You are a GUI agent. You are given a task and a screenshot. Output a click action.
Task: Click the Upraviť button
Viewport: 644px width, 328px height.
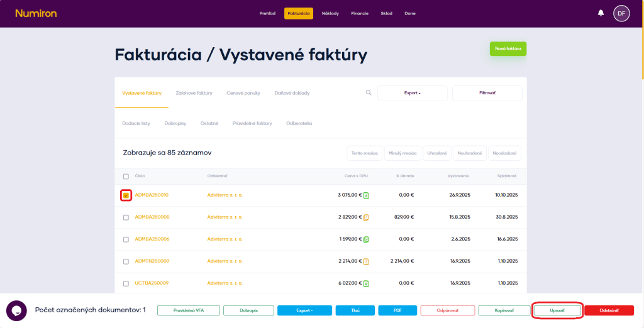pos(557,311)
